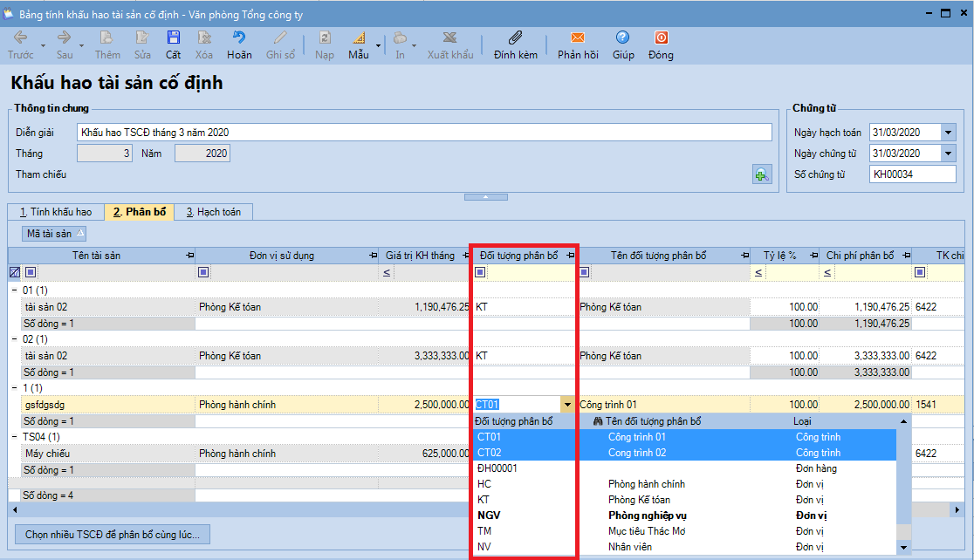Viewport: 974px width, 560px height.
Task: Collapse the 02 (1) asset group
Action: click(14, 339)
